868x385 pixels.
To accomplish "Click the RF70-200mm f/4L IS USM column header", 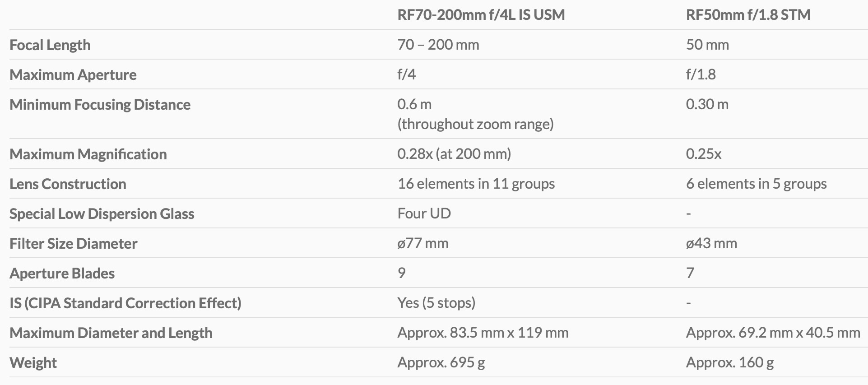I will (481, 15).
